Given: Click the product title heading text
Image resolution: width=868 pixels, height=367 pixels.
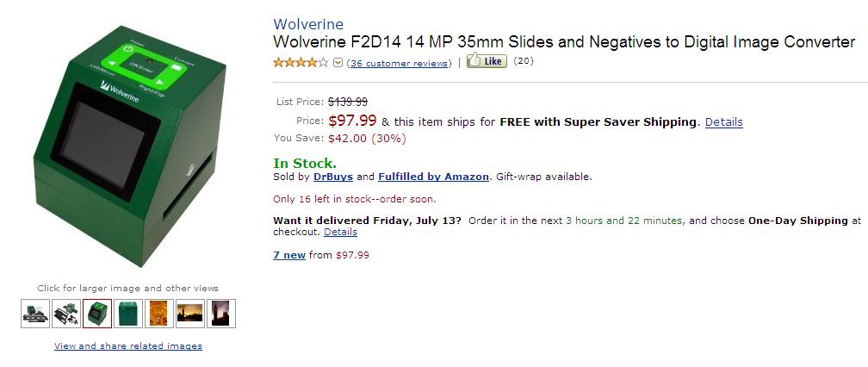Looking at the screenshot, I should click(x=564, y=42).
